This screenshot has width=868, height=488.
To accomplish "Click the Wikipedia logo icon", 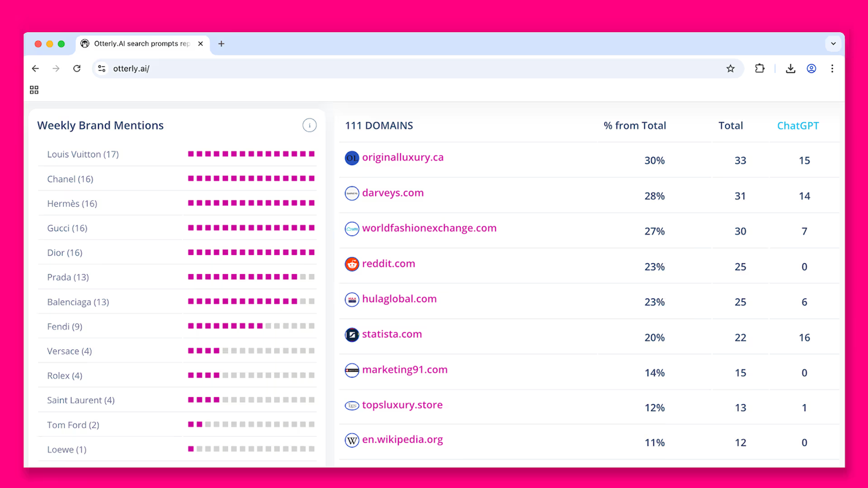I will point(352,440).
